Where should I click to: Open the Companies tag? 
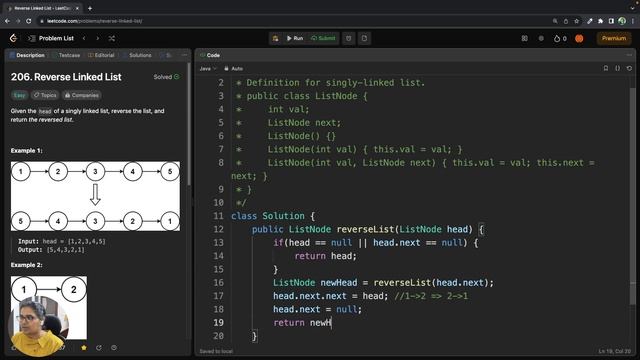tap(82, 95)
